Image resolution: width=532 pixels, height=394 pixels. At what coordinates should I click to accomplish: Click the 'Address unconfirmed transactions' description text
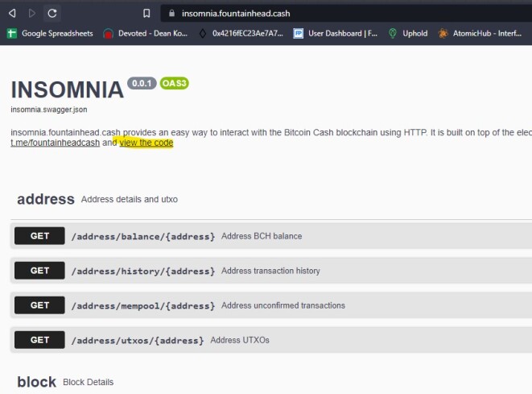[283, 305]
